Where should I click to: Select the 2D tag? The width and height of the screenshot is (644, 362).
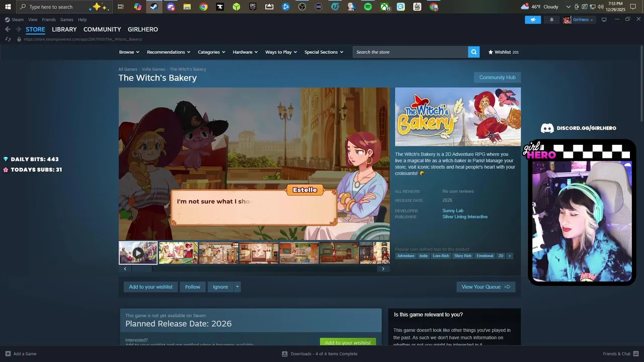(x=501, y=256)
